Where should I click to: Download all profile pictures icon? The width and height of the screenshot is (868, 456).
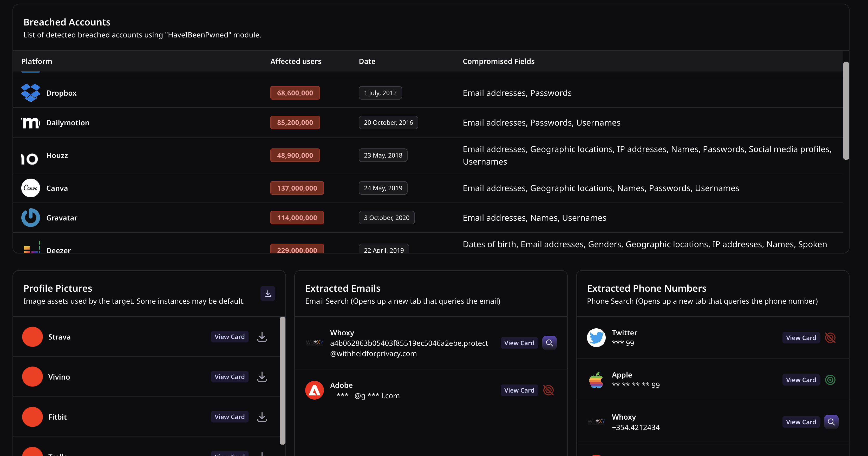[267, 294]
